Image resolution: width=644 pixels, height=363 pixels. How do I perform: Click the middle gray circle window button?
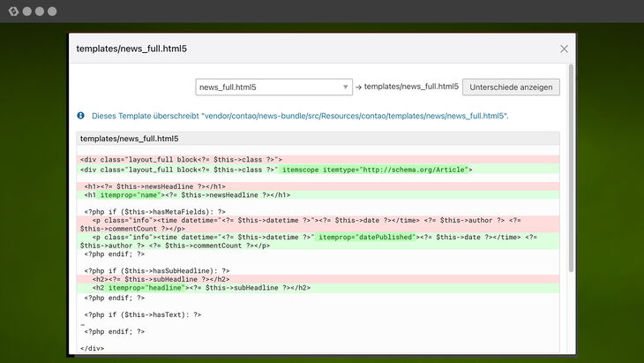pyautogui.click(x=39, y=11)
